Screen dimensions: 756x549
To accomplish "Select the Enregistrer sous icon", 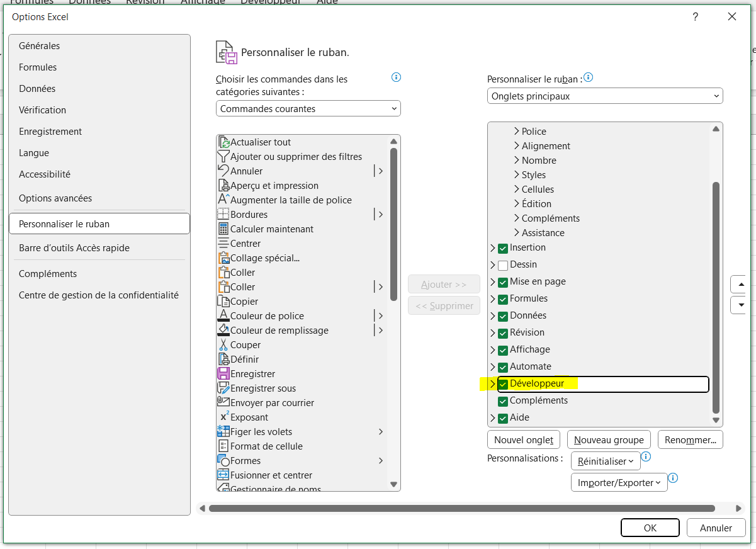I will [223, 388].
